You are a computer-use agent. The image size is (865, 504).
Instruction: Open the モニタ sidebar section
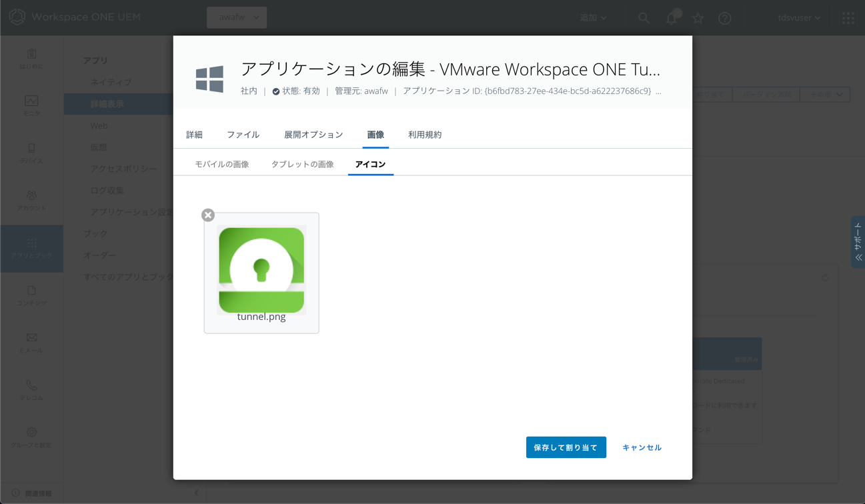pos(31,106)
